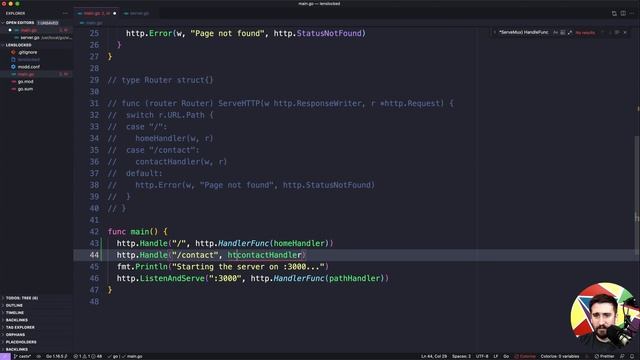Click the macOS green fullscreen window button
The width and height of the screenshot is (640, 360).
(x=17, y=4)
